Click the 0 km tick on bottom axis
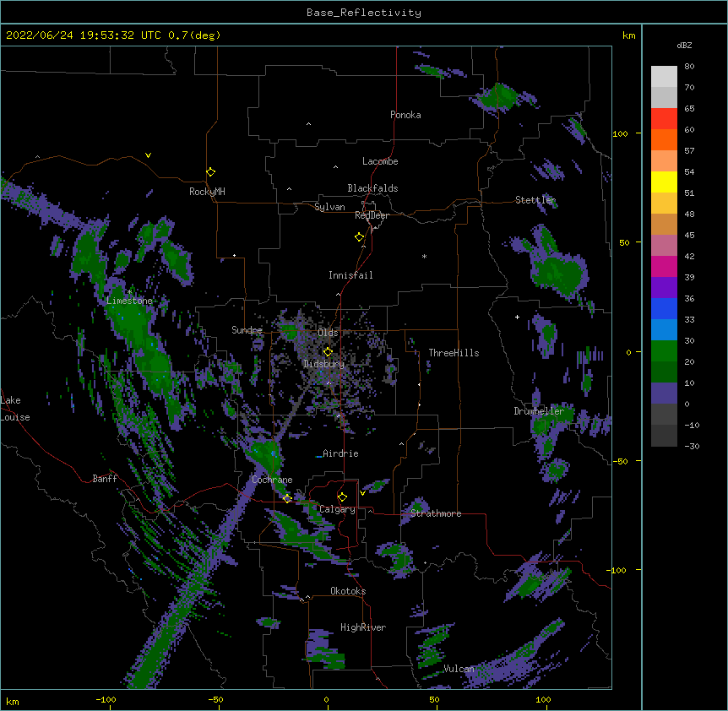 click(x=326, y=699)
